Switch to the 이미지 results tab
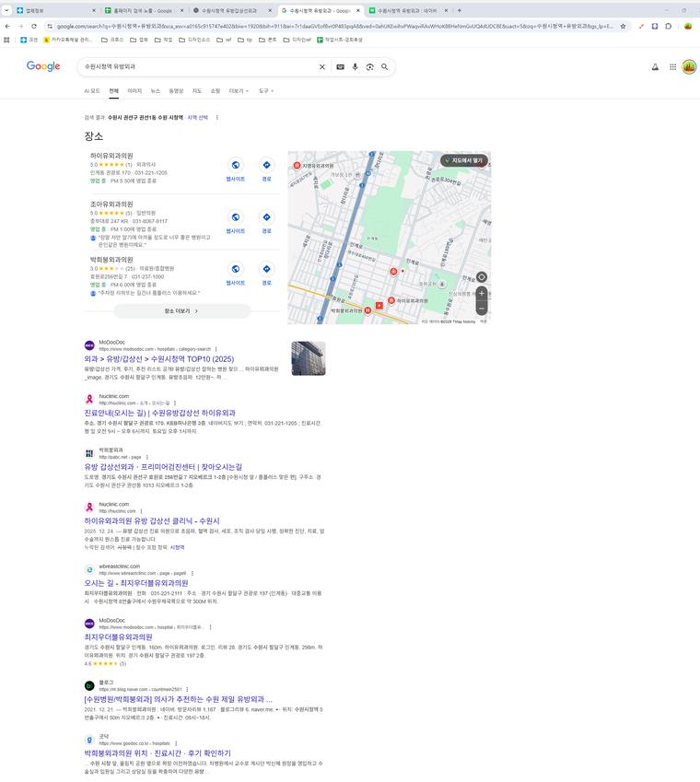700x782 pixels. pos(134,91)
